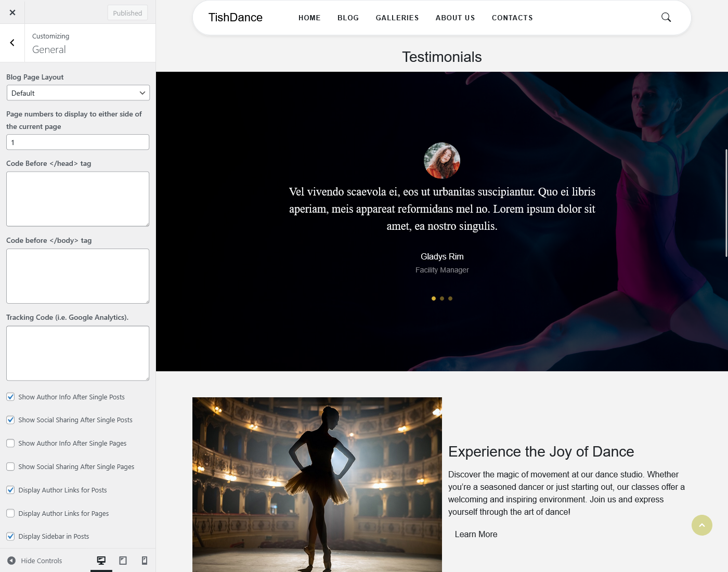Switch to mobile preview mode
Screen dimensions: 728x572
click(145, 561)
